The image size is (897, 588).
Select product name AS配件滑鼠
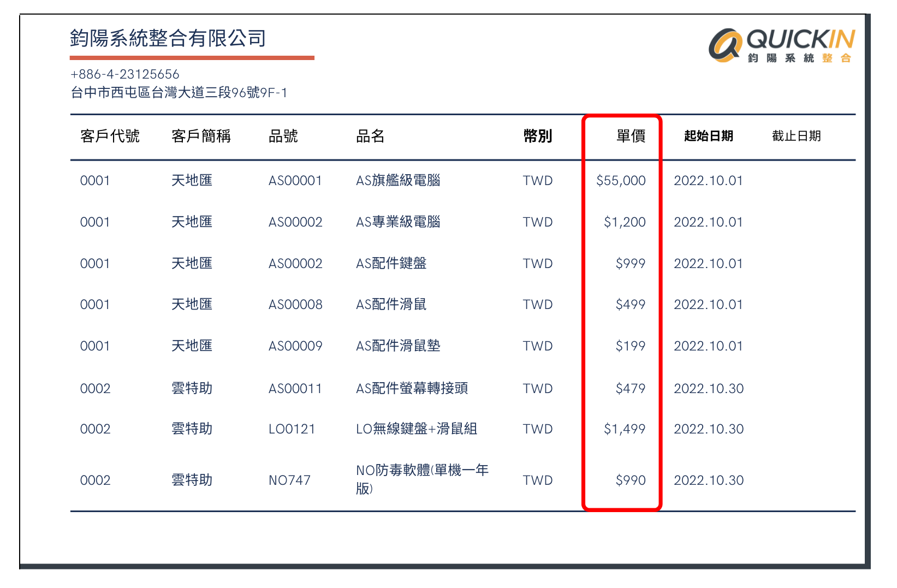(391, 304)
